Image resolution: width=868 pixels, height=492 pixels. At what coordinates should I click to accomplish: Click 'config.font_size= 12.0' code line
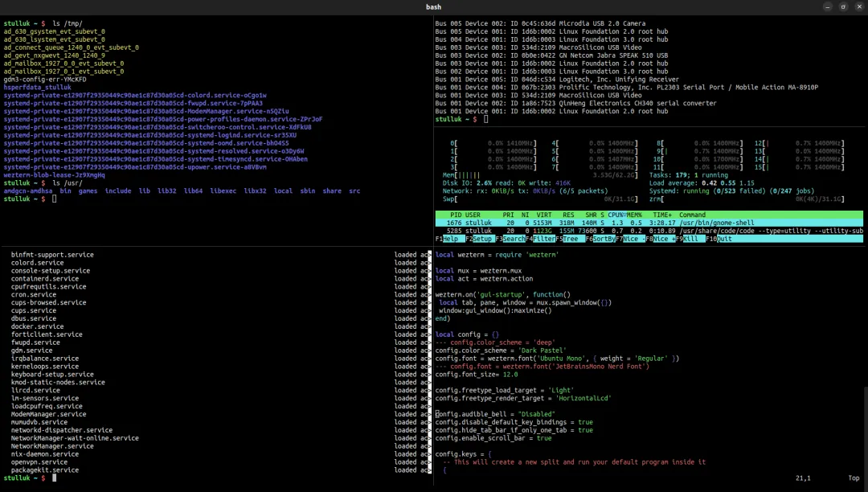coord(477,374)
